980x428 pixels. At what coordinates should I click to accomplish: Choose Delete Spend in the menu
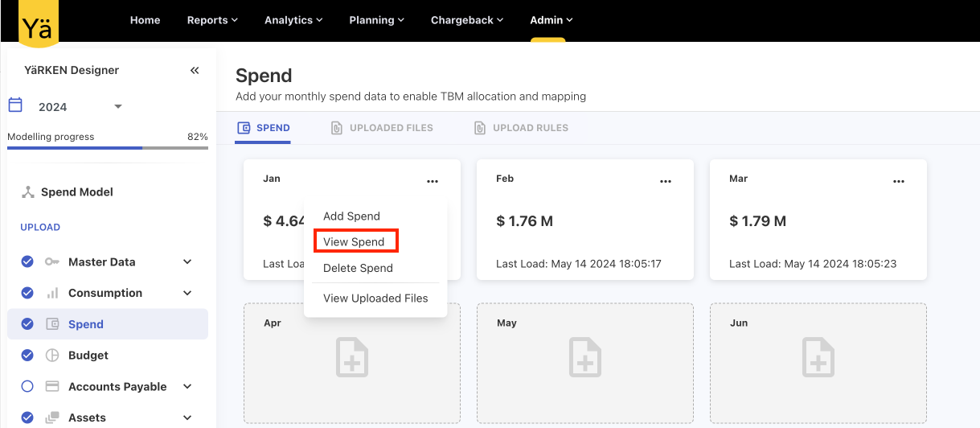[x=358, y=268]
